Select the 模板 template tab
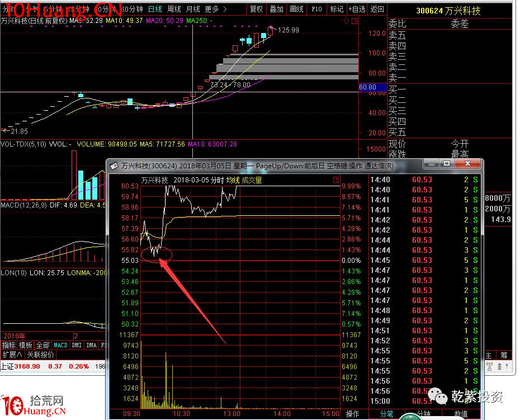Screen dimensions: 520x420 pyautogui.click(x=26, y=345)
